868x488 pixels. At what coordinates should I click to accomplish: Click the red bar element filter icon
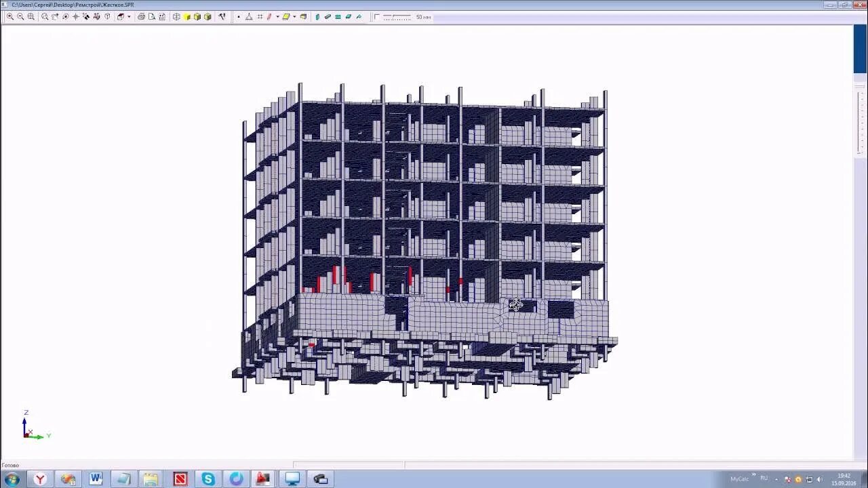pos(269,16)
